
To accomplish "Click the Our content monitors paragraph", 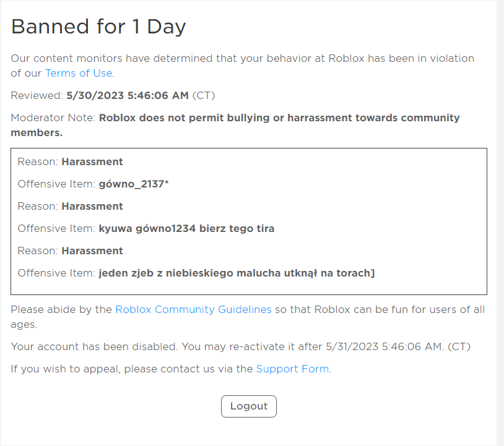I will pos(242,66).
